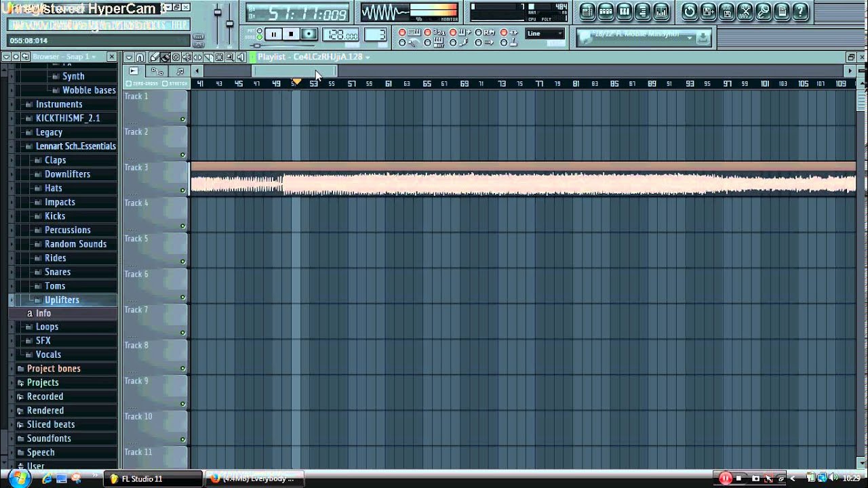Toggle the magnet snap icon in Playlist
The width and height of the screenshot is (868, 488).
[x=140, y=57]
